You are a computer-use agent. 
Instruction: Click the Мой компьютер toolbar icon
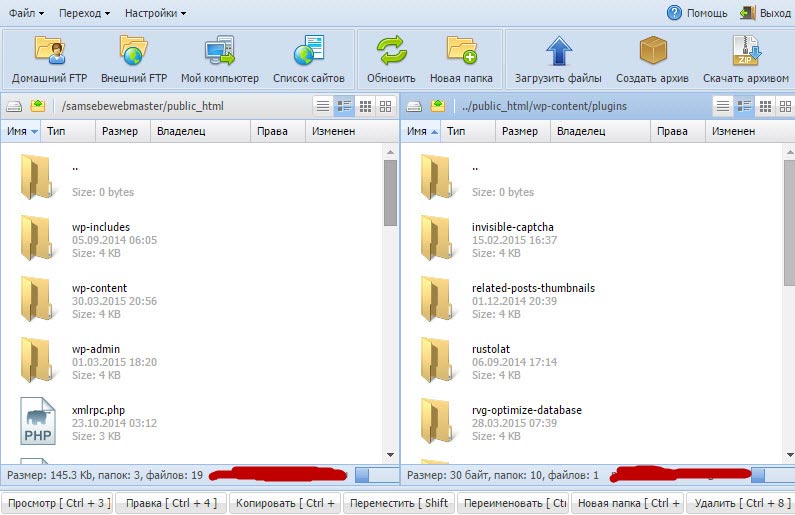coord(219,58)
